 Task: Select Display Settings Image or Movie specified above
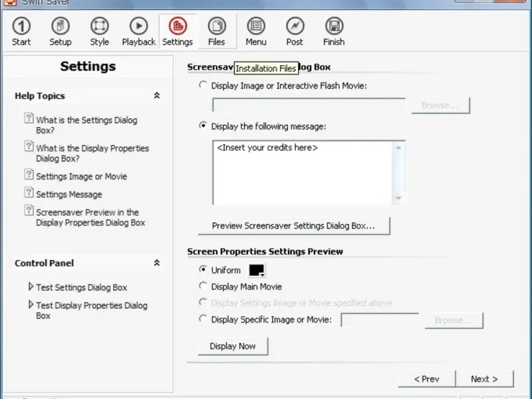point(203,303)
